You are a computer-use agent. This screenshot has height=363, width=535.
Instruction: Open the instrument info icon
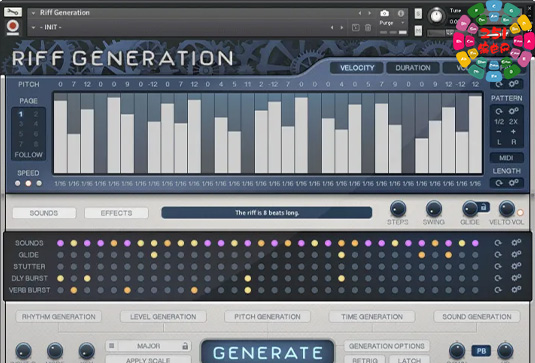point(401,13)
